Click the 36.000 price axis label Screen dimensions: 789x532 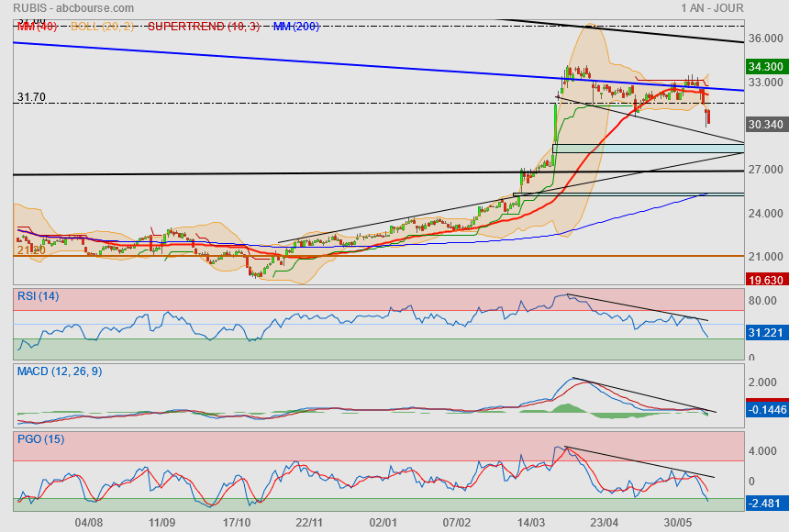(x=765, y=39)
